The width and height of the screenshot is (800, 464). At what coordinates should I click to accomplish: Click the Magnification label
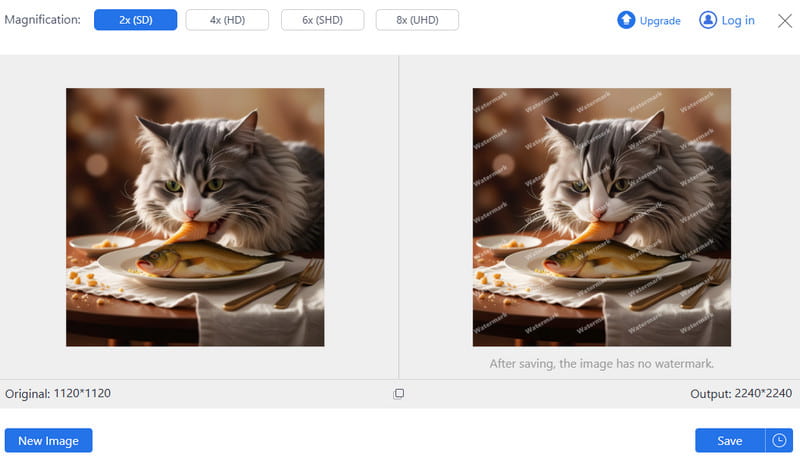coord(42,20)
